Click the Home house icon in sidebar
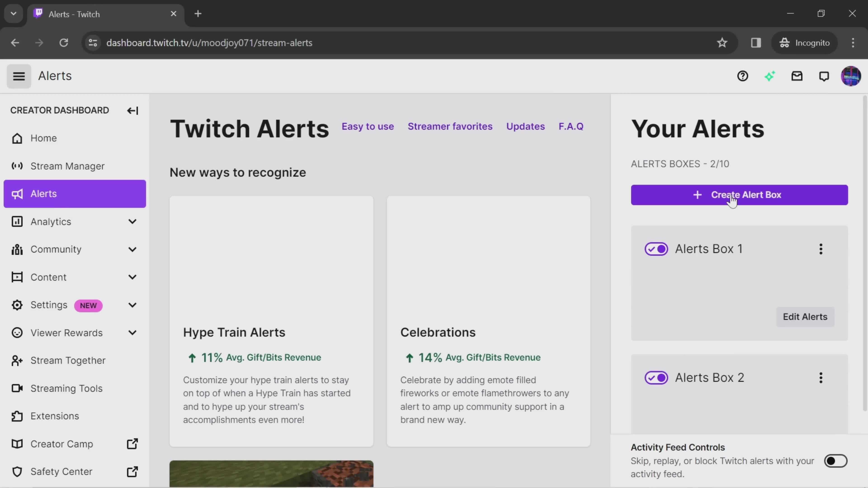Screen dimensions: 868x488 17,138
